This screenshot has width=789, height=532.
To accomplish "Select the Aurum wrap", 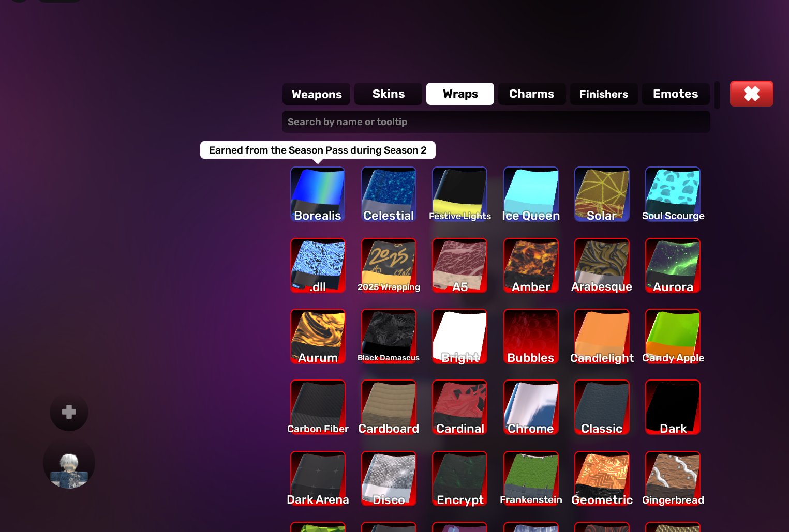I will tap(318, 336).
